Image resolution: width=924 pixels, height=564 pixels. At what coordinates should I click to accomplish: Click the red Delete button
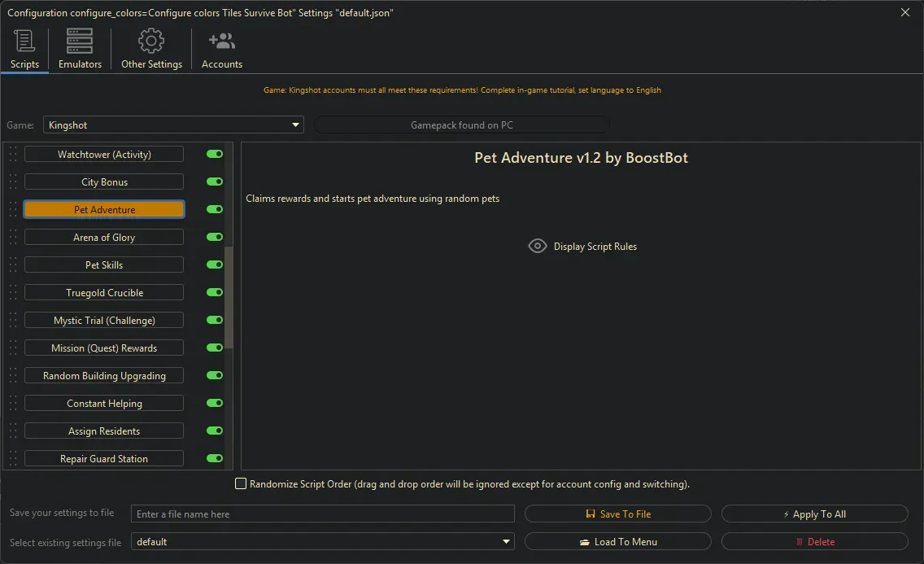(814, 542)
